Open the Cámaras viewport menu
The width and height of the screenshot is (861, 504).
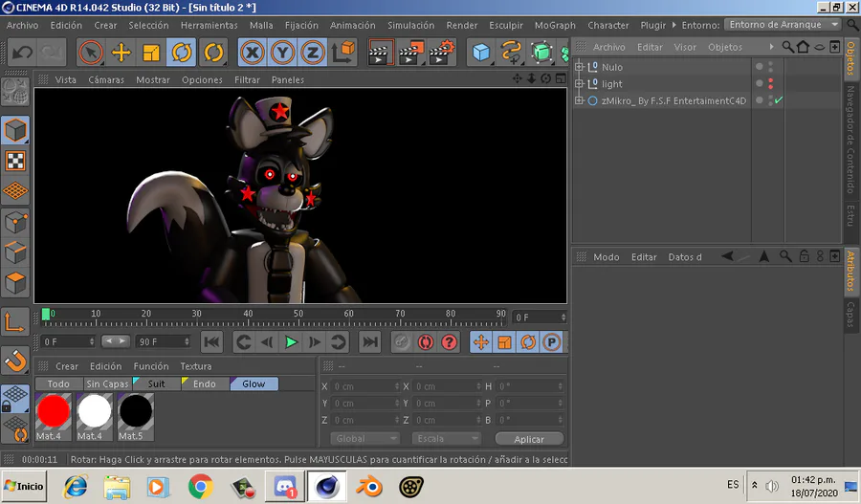pos(106,79)
